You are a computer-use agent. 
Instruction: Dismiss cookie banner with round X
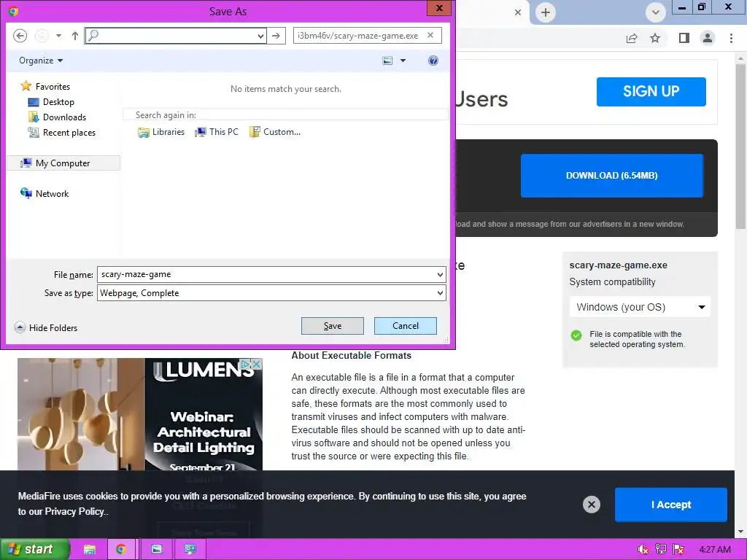pyautogui.click(x=591, y=505)
